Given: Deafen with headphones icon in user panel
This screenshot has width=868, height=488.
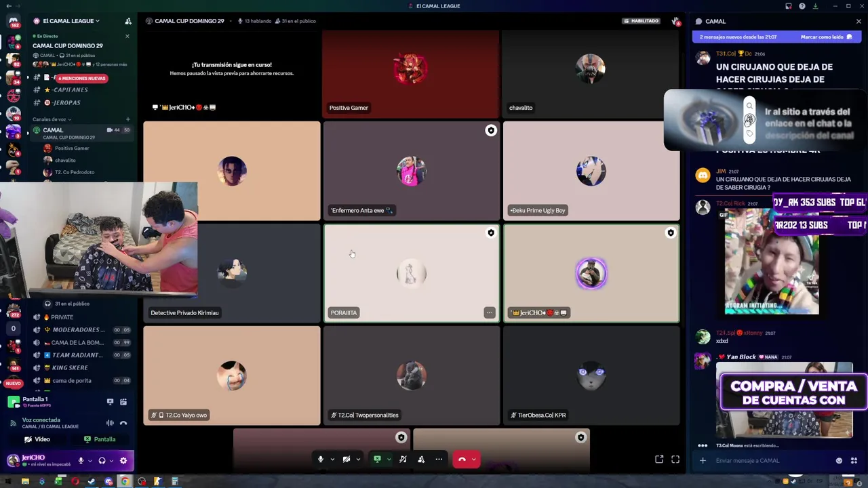Looking at the screenshot, I should point(102,461).
